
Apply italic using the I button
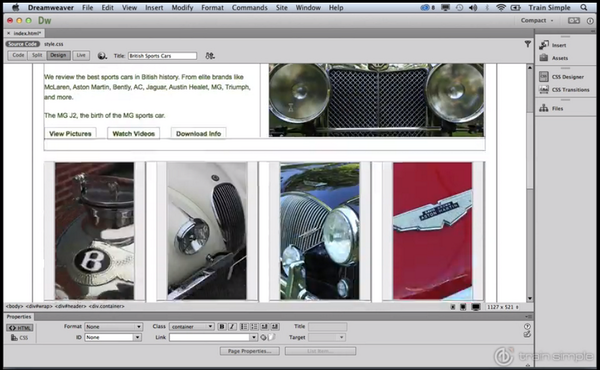pyautogui.click(x=232, y=326)
